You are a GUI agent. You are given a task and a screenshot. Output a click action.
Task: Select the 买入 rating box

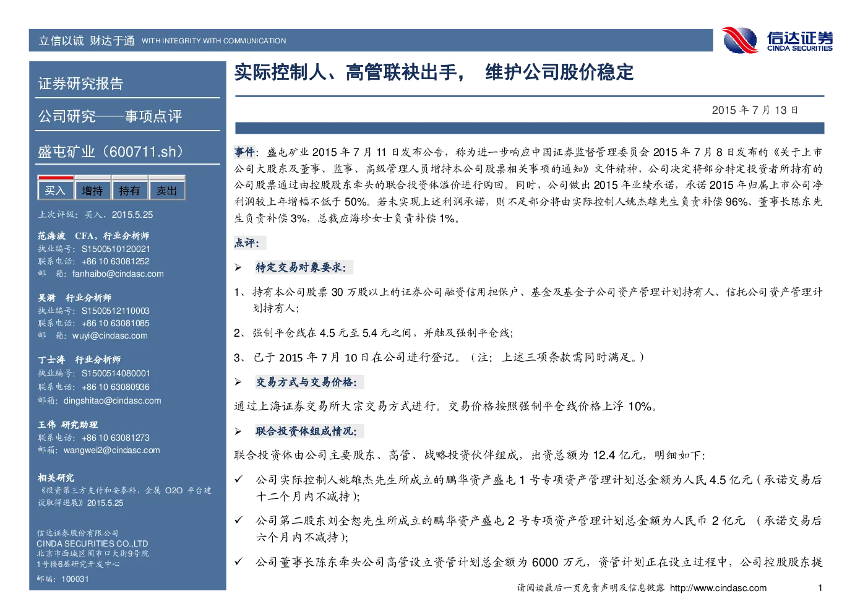click(55, 191)
